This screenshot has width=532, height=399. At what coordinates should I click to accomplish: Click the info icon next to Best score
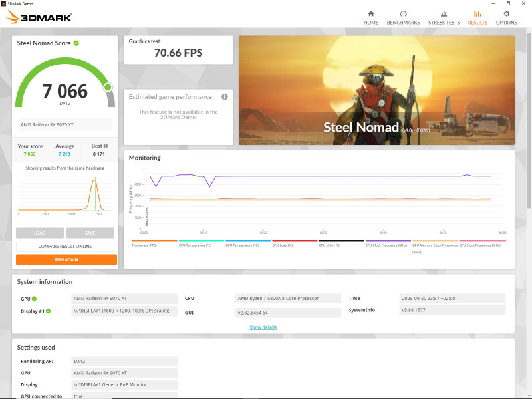click(x=106, y=146)
